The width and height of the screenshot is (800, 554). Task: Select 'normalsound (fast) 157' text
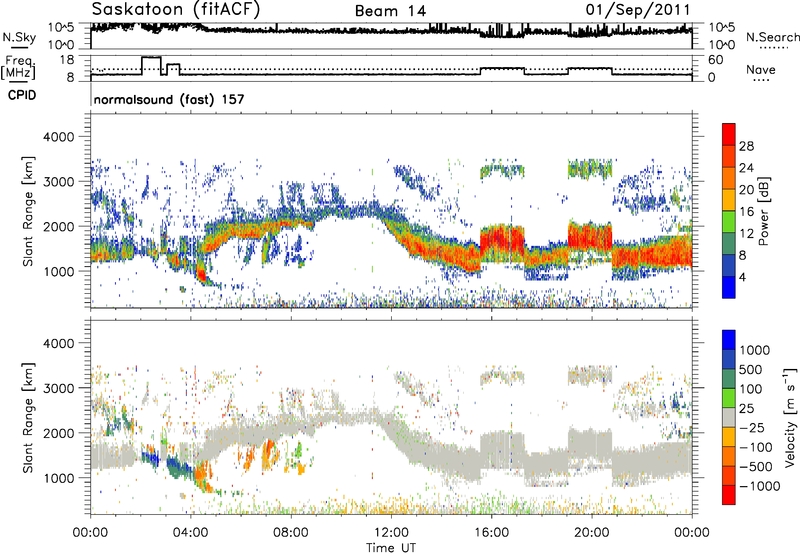169,99
